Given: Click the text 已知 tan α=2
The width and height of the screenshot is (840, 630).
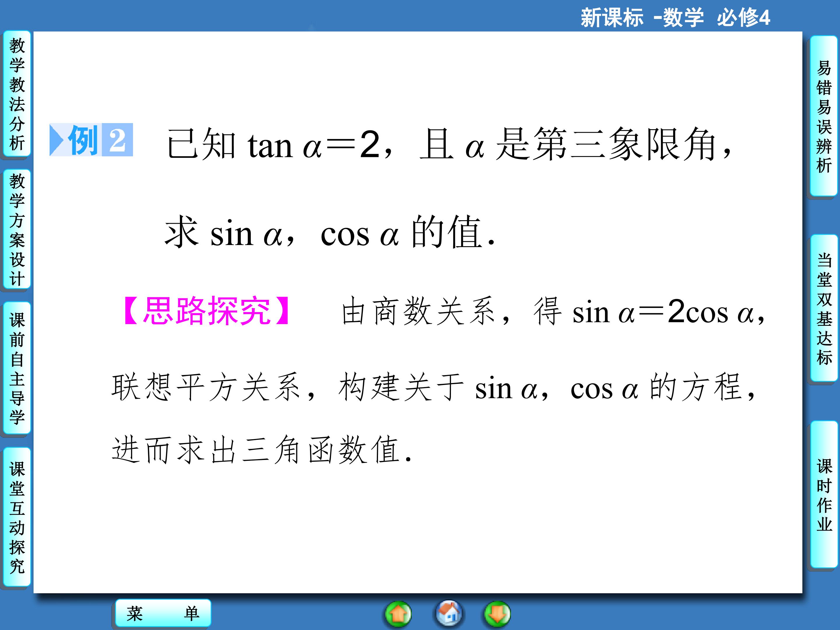Looking at the screenshot, I should pos(273,144).
